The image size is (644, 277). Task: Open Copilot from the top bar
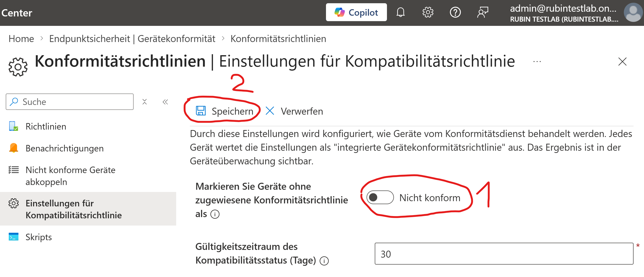click(356, 12)
